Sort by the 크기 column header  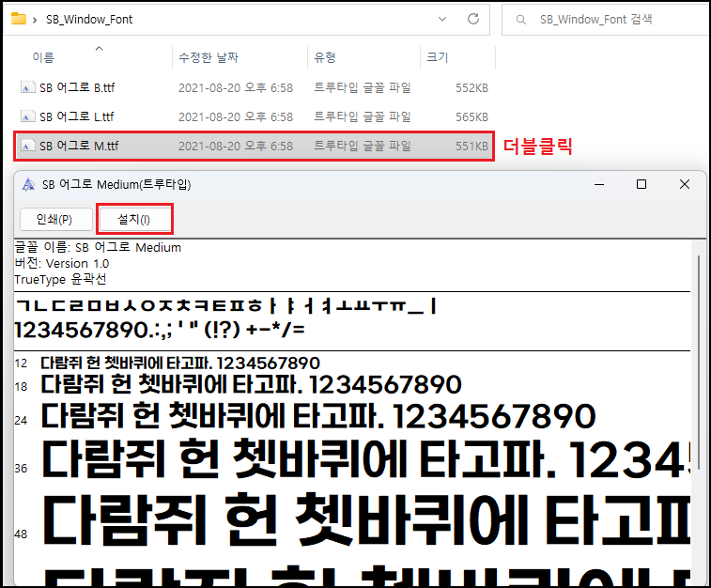[438, 57]
